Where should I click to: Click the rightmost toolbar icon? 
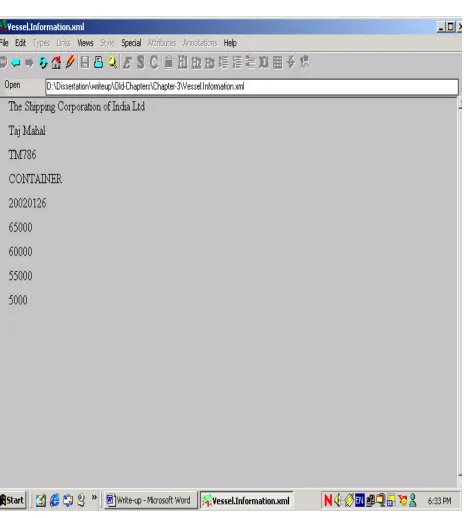304,62
